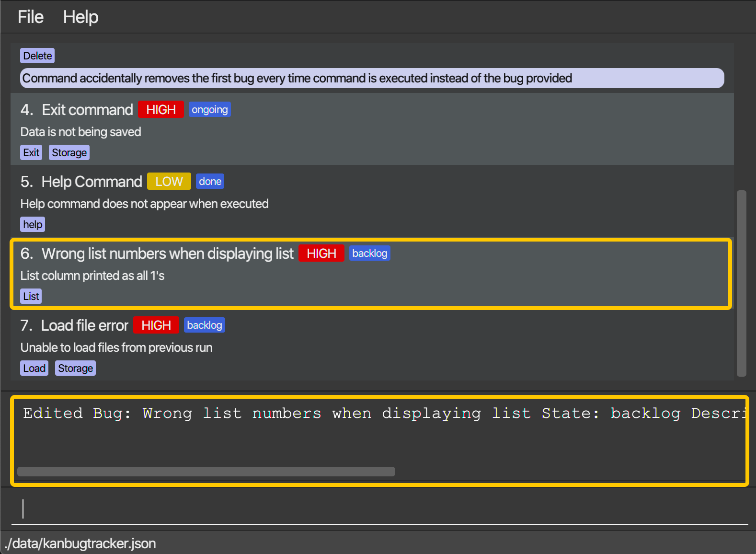Click the ongoing state label

point(210,110)
